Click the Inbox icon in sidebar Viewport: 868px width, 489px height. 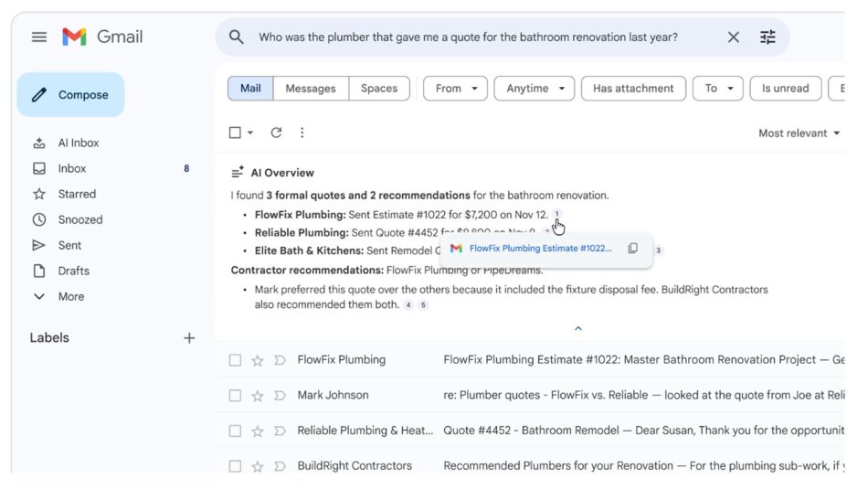point(38,168)
